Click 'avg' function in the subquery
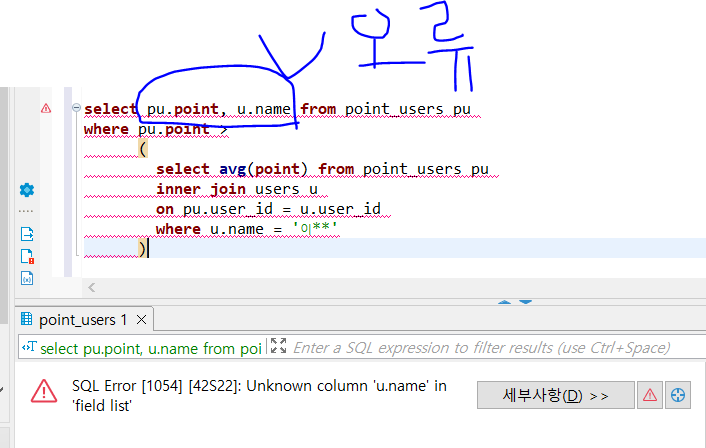706x448 pixels. coord(232,169)
